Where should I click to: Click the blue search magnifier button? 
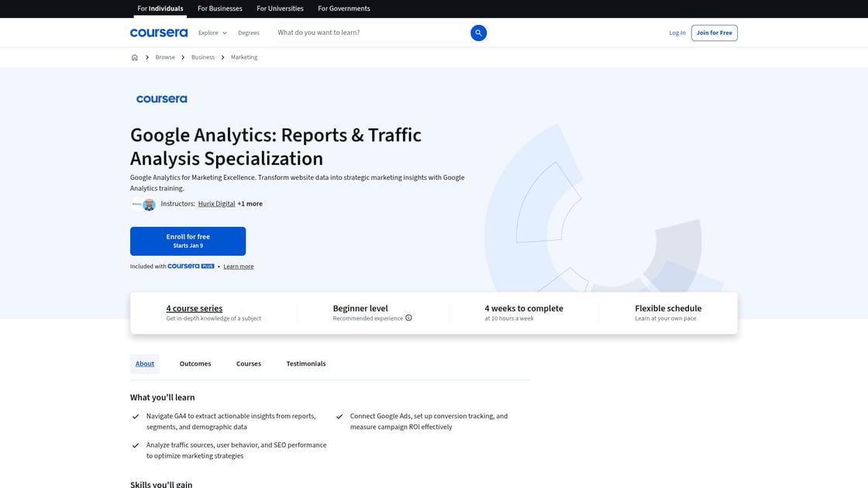(479, 33)
